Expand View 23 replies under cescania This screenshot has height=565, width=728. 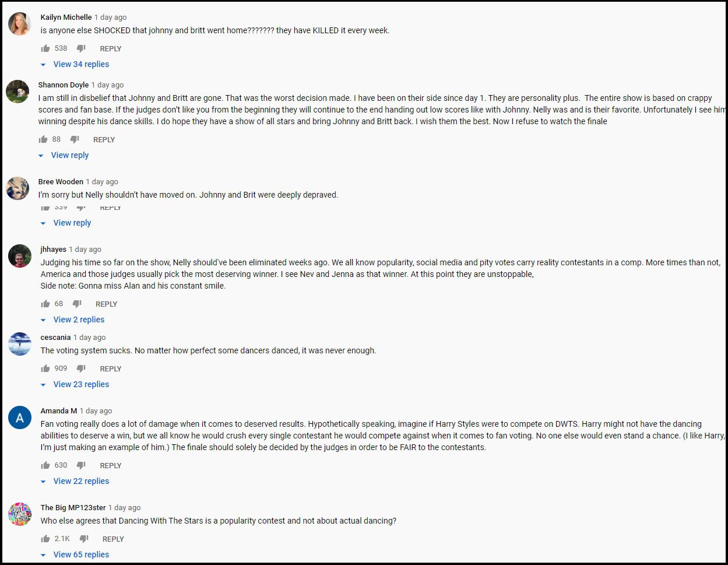tap(75, 384)
